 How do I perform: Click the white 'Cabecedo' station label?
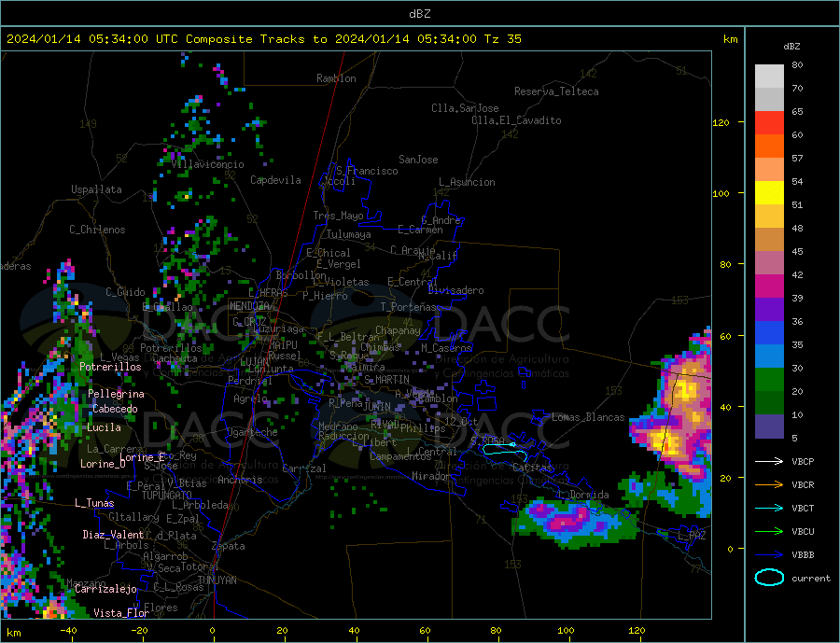pos(115,409)
